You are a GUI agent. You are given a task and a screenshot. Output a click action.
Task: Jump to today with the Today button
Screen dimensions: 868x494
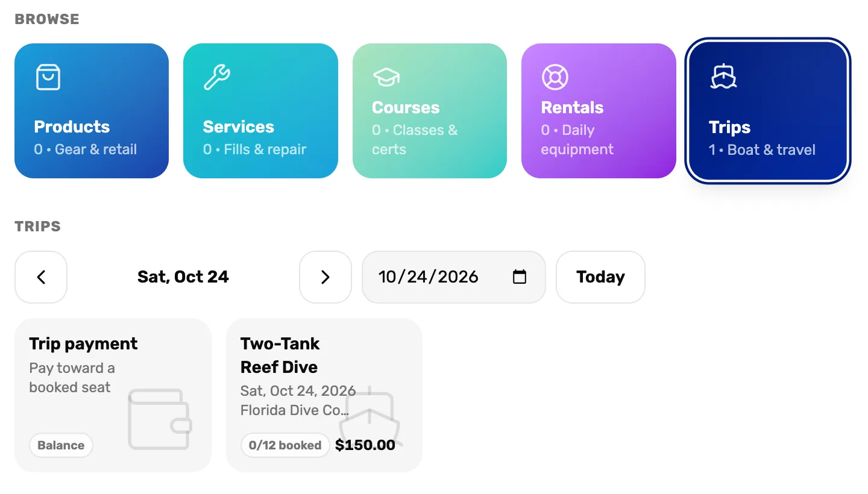point(600,277)
